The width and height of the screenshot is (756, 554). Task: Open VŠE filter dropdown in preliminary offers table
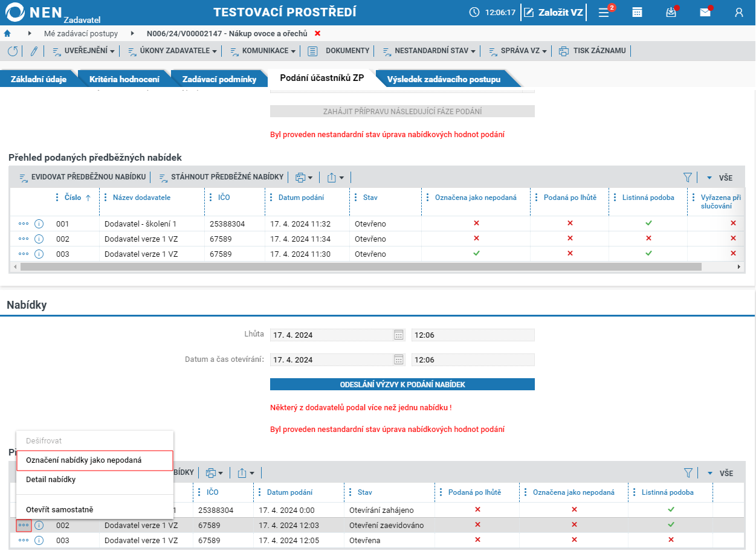[720, 178]
